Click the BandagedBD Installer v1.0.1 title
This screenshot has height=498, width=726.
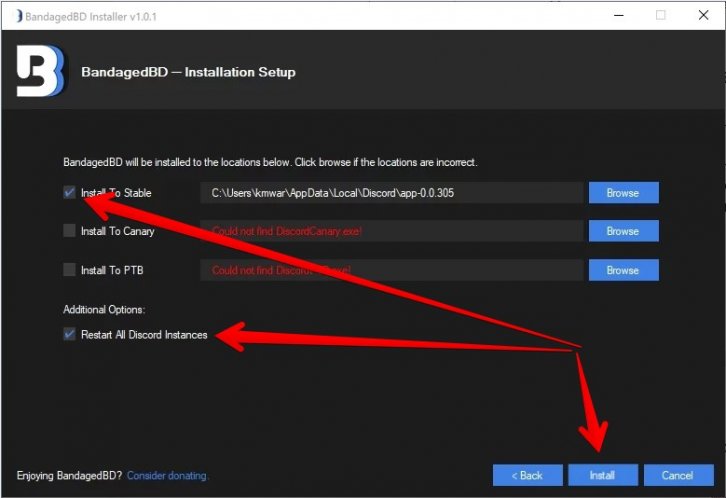pos(91,17)
